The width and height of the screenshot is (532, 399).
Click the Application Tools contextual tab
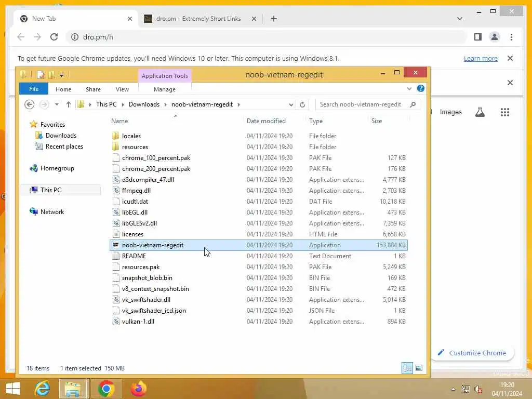(x=165, y=76)
